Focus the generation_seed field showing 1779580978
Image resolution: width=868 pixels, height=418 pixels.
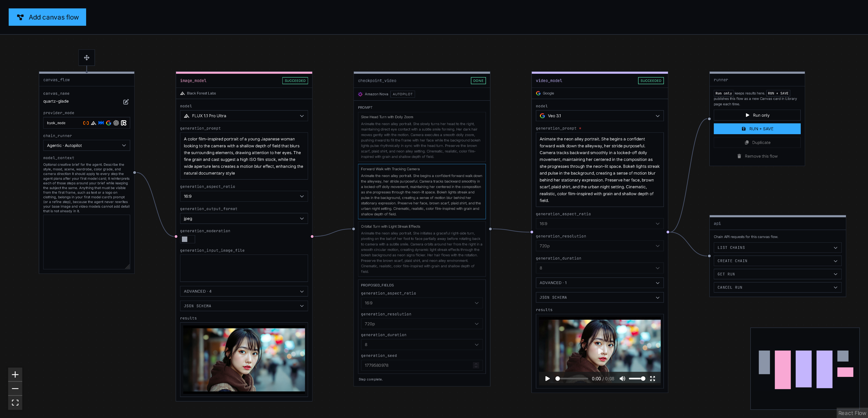[x=422, y=365]
